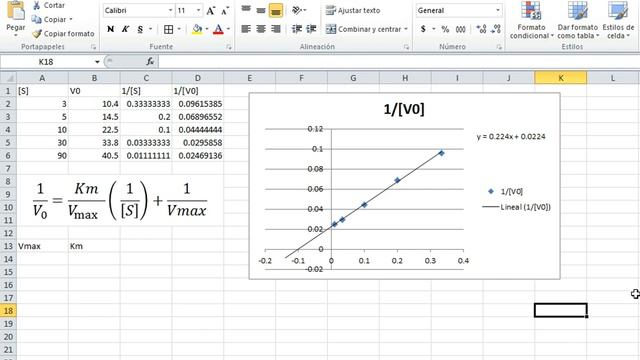Click the text orientation icon
Image resolution: width=640 pixels, height=360 pixels.
[x=297, y=10]
